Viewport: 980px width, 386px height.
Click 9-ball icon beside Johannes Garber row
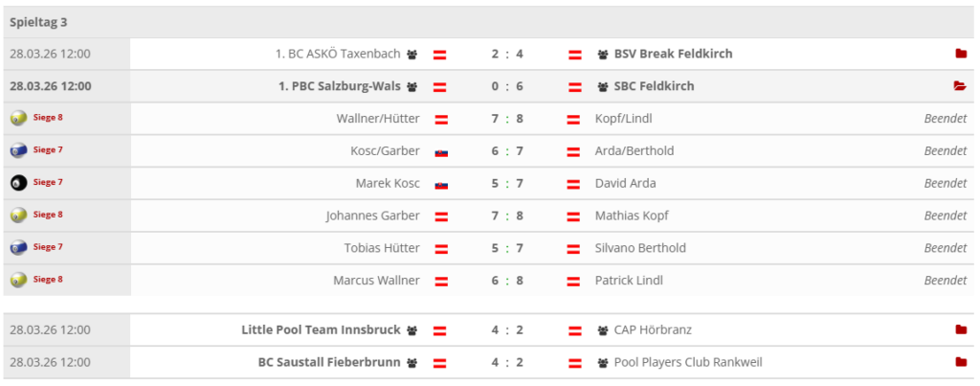[18, 216]
